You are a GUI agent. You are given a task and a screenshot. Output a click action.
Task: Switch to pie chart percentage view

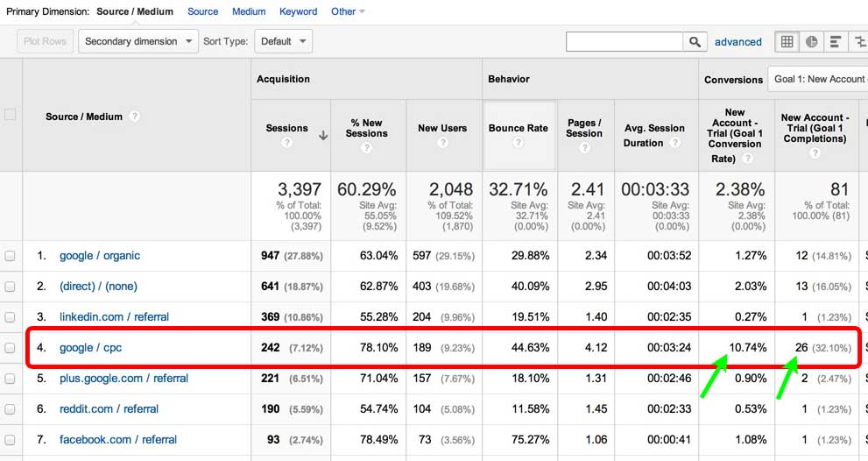click(811, 41)
